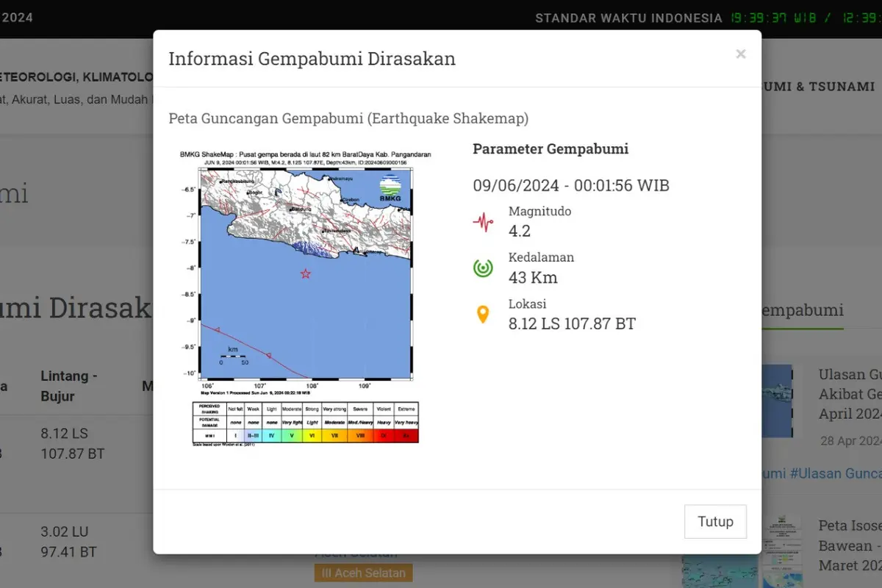Click the orange location pin icon

[483, 315]
